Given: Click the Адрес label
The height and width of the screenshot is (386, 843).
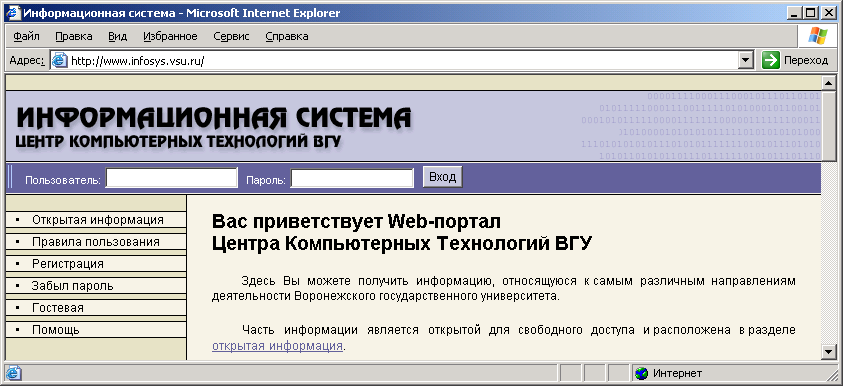Looking at the screenshot, I should tap(27, 61).
